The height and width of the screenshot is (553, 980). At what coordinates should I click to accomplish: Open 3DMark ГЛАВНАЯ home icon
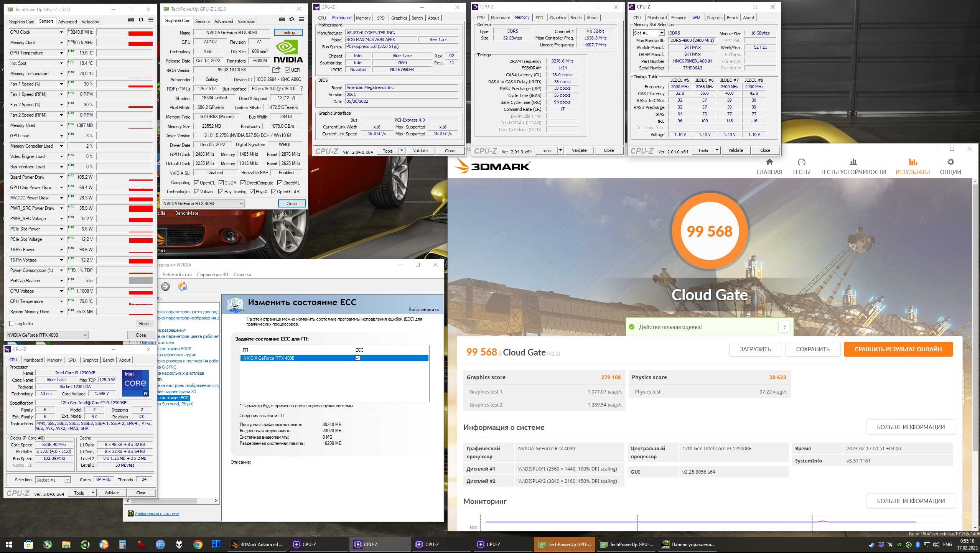[x=769, y=162]
